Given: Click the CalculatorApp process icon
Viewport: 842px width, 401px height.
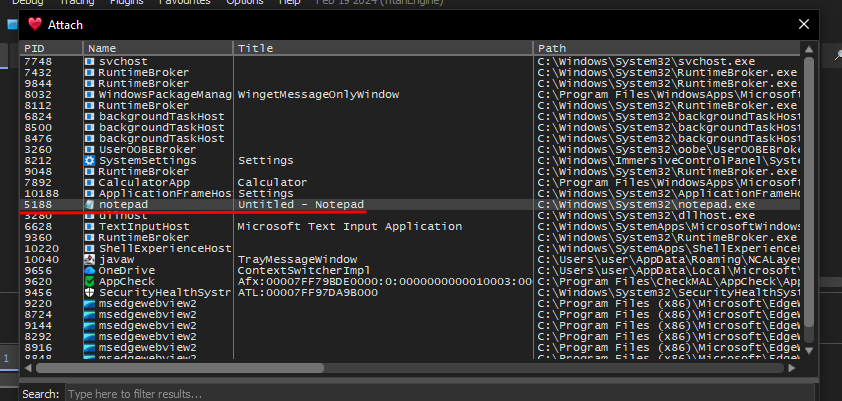Looking at the screenshot, I should coord(90,183).
